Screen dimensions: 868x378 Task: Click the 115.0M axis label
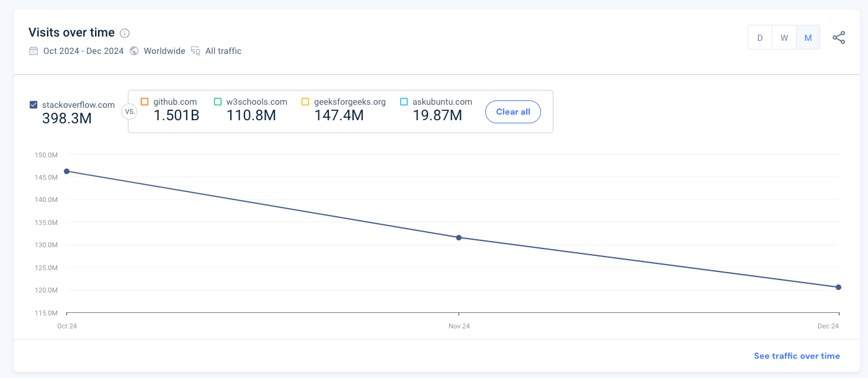pos(46,313)
